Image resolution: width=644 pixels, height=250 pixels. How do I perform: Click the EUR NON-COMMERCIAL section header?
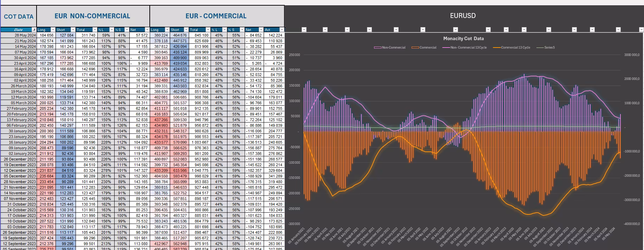92,16
